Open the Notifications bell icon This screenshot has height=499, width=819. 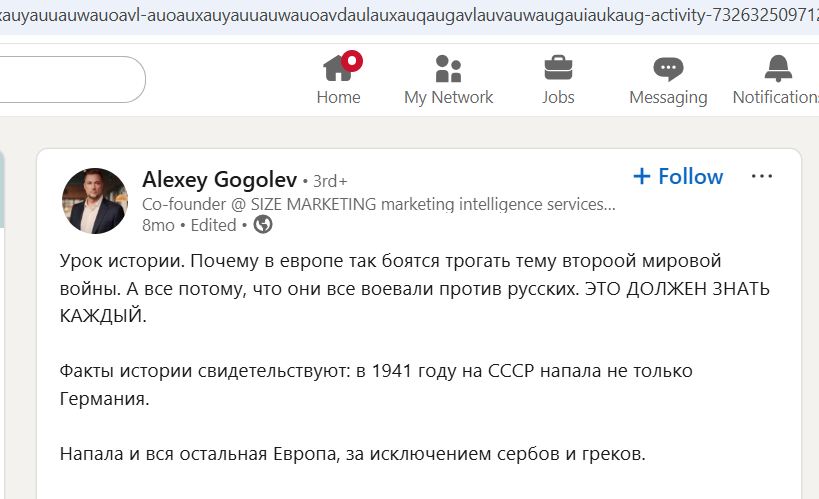[778, 68]
